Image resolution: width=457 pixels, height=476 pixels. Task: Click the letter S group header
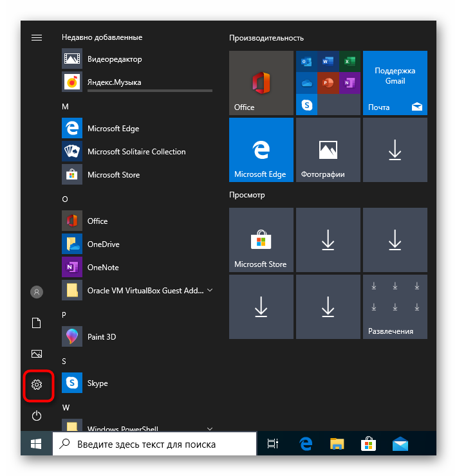coord(64,362)
